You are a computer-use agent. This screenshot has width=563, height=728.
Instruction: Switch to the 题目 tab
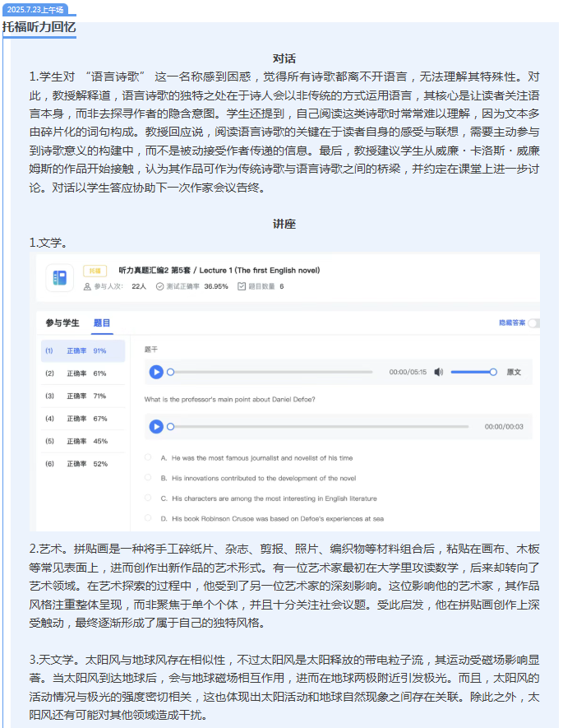[x=102, y=322]
